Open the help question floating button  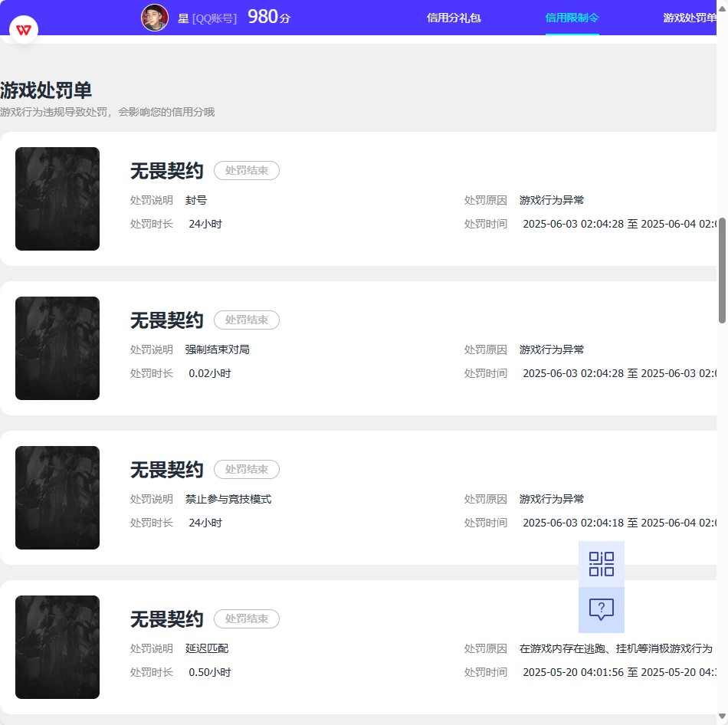coord(602,610)
